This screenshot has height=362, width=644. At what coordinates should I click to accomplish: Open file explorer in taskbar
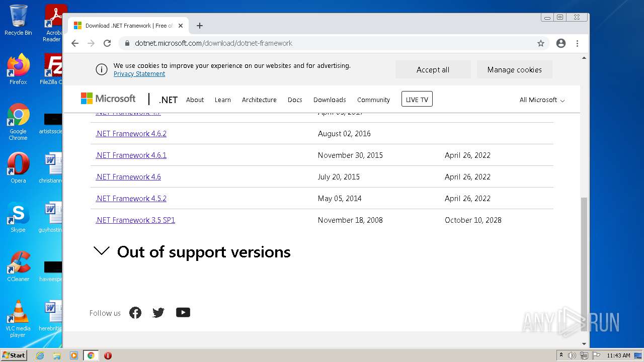coord(57,355)
